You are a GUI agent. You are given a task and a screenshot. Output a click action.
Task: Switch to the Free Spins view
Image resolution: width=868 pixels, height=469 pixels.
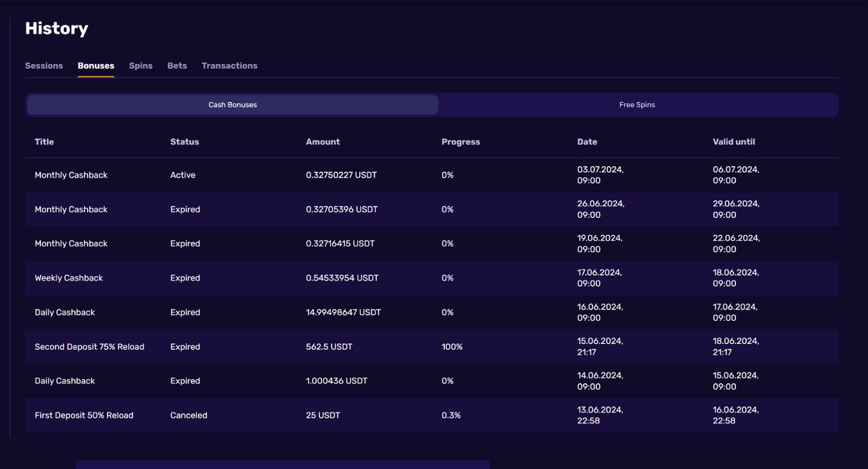[637, 105]
